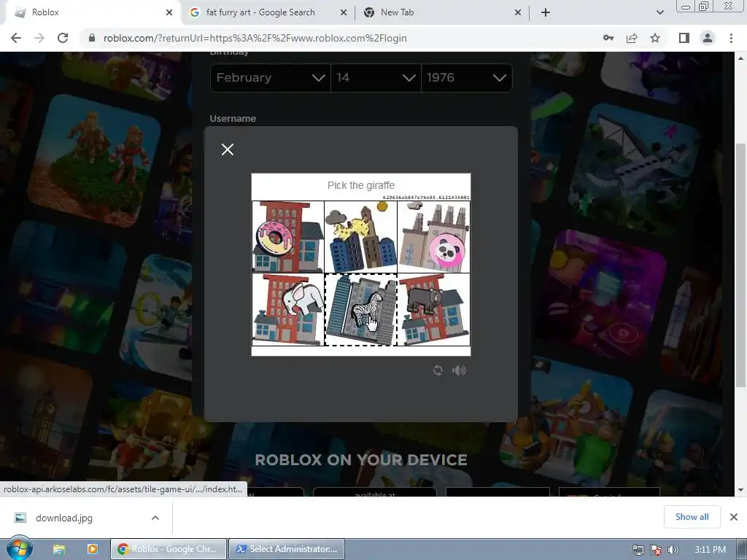Open the birthday year dropdown showing 1976
747x560 pixels.
click(466, 77)
